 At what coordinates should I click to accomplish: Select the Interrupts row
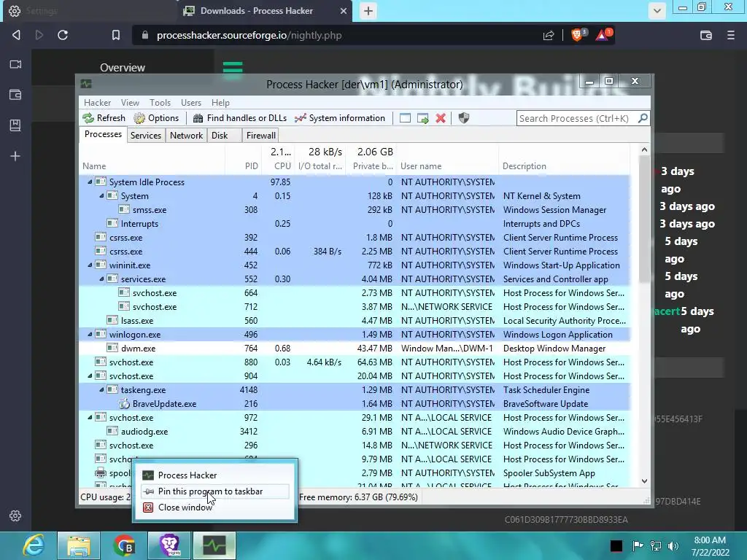tap(355, 223)
